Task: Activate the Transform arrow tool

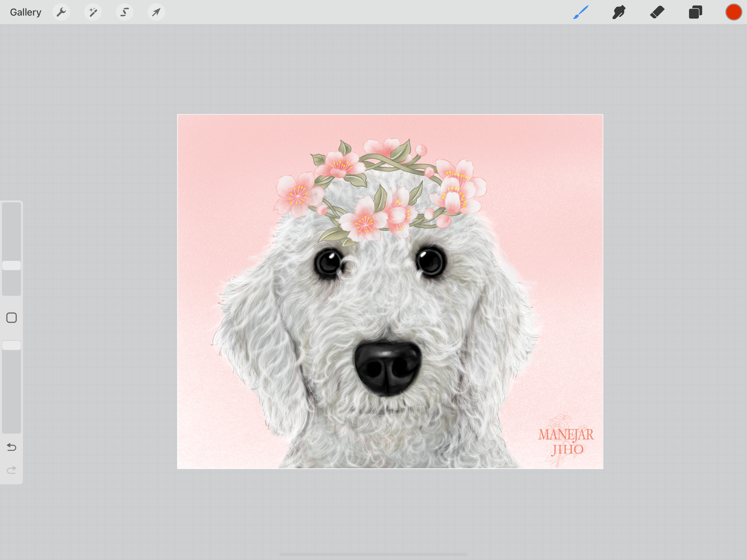Action: (x=156, y=12)
